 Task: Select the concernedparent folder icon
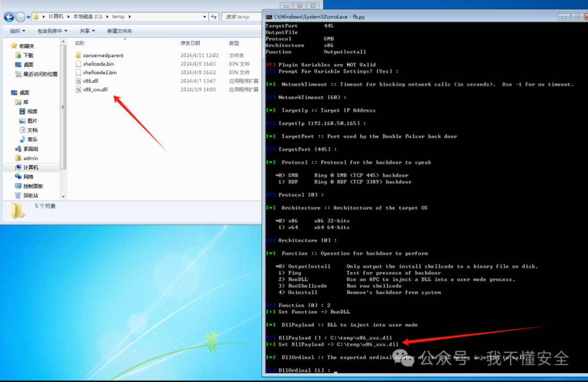tap(78, 55)
